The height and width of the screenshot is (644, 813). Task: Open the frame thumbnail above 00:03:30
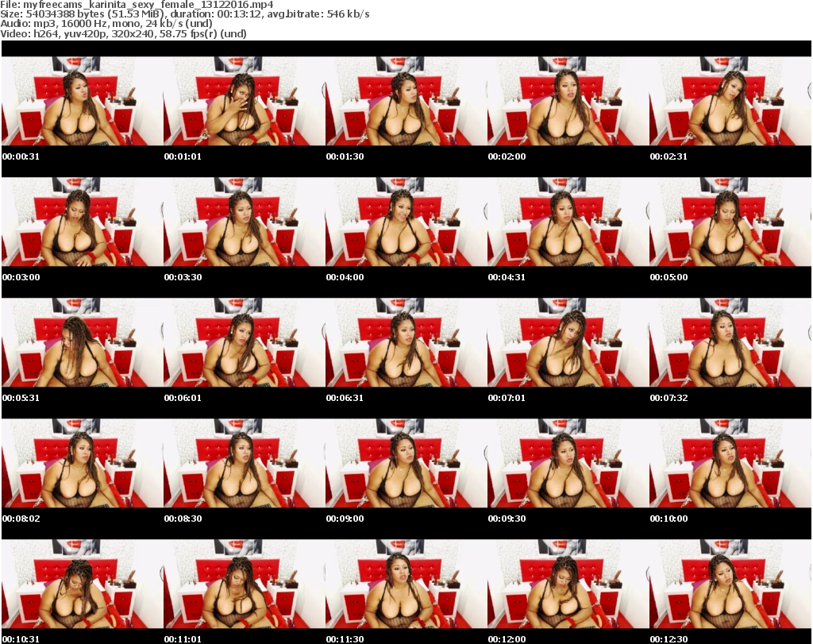[245, 222]
